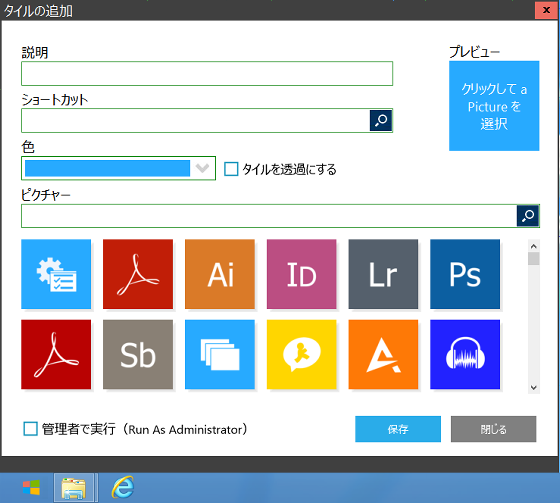The image size is (560, 503).
Task: Pick the Lightroom Lr tile icon
Action: point(383,274)
